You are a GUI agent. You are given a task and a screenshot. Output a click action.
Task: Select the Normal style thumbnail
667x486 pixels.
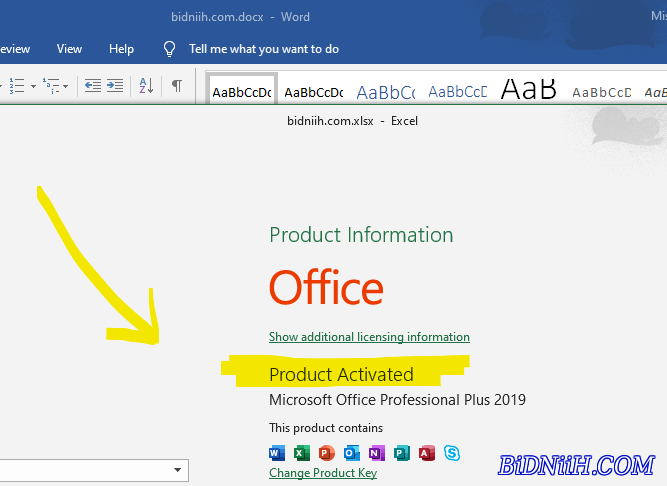(242, 88)
